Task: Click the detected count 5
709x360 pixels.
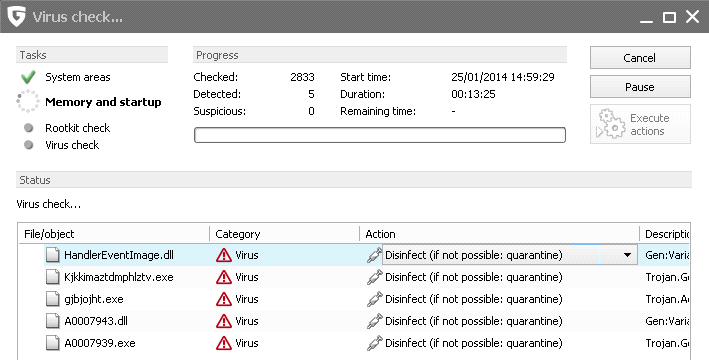Action: [311, 95]
